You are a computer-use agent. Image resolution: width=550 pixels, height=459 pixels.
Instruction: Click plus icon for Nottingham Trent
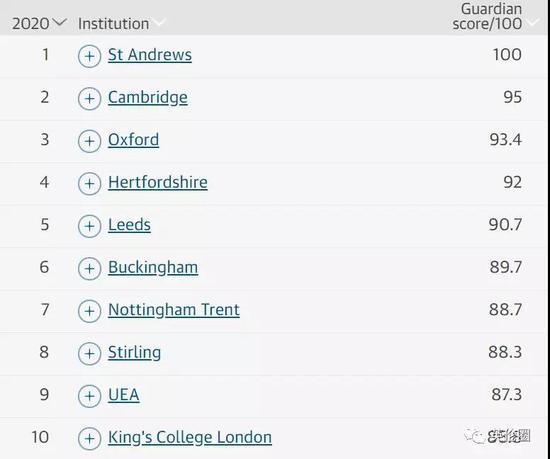coord(89,311)
